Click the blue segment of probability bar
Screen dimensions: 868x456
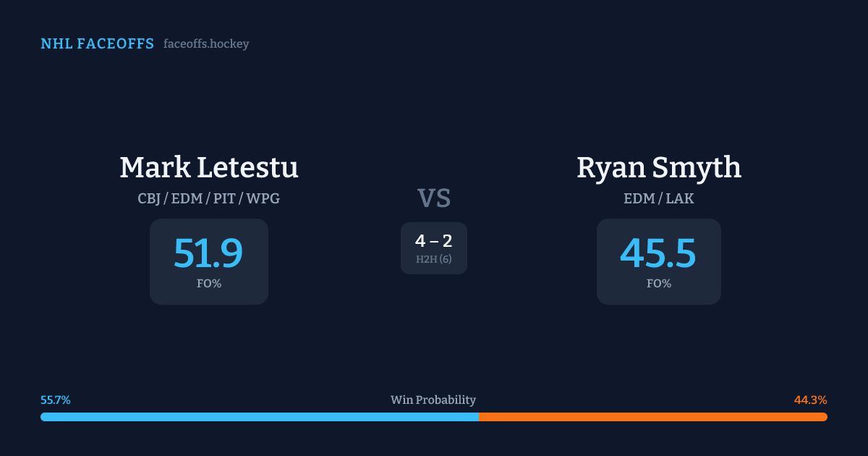tap(259, 417)
